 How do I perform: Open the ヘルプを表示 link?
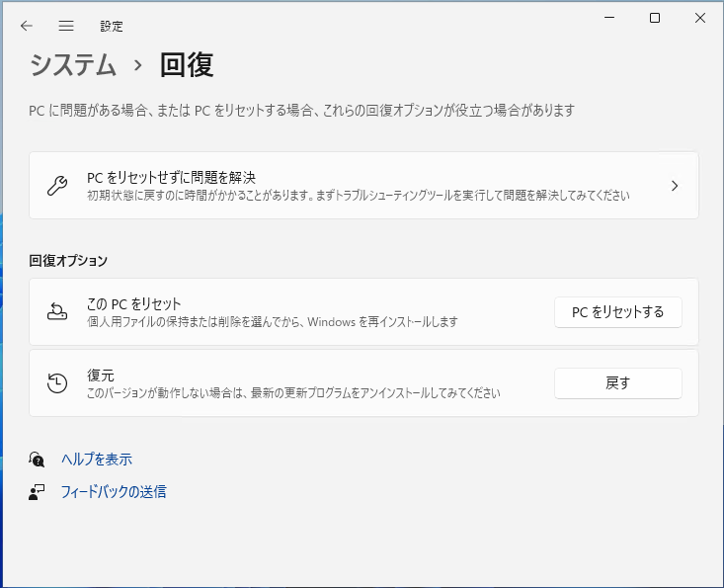click(97, 460)
